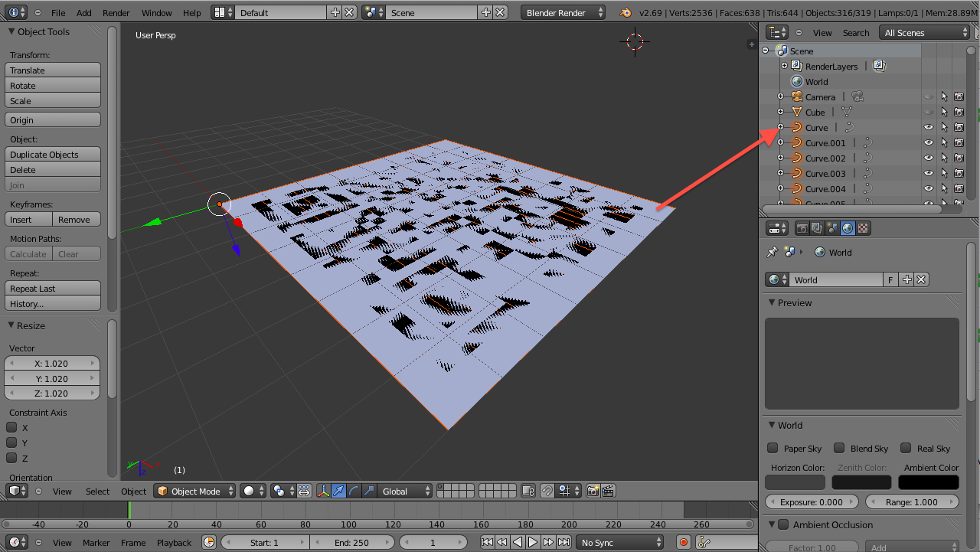Open the Object Mode dropdown
This screenshot has width=980, height=552.
click(x=194, y=491)
